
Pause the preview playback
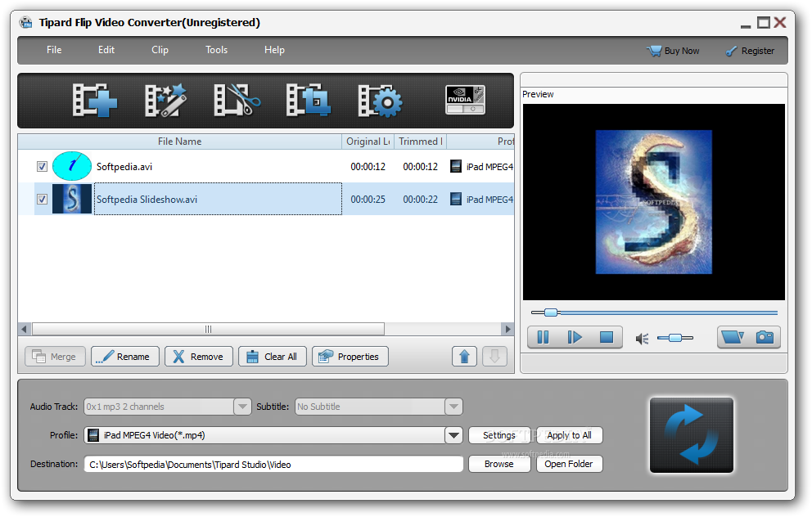coord(543,337)
